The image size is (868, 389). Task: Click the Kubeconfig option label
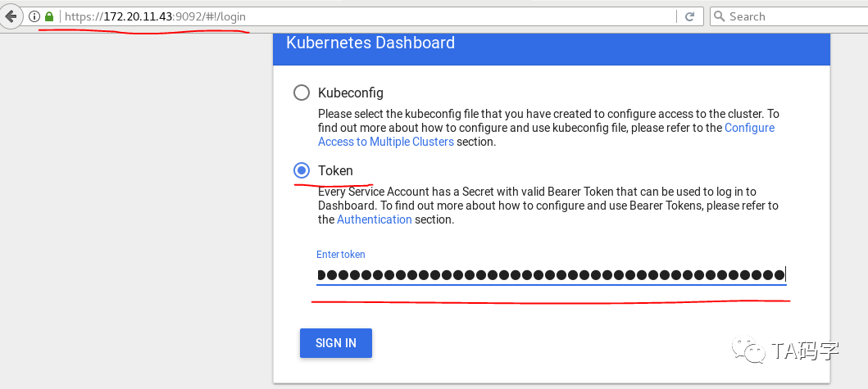(351, 93)
